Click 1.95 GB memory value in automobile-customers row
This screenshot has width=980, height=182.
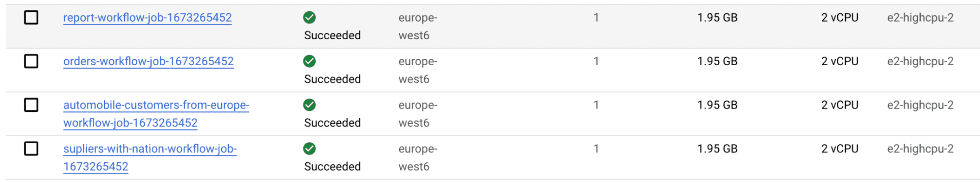[x=717, y=105]
